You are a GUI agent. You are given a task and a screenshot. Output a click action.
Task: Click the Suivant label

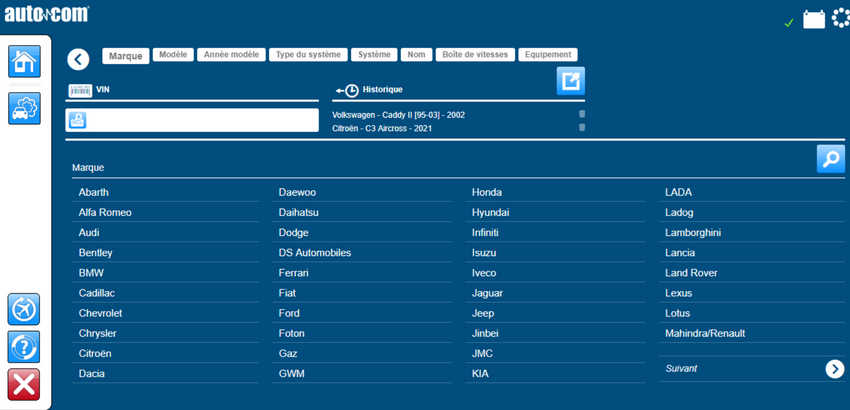click(x=681, y=369)
